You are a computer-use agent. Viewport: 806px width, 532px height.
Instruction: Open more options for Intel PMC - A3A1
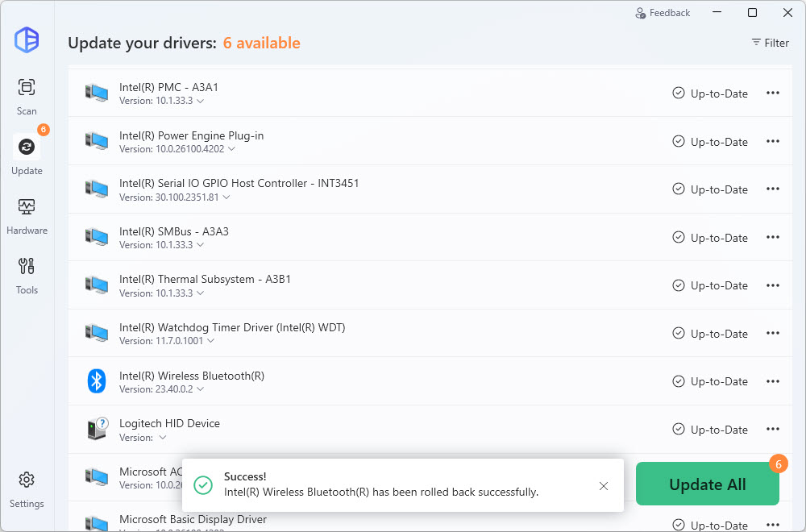pos(772,94)
